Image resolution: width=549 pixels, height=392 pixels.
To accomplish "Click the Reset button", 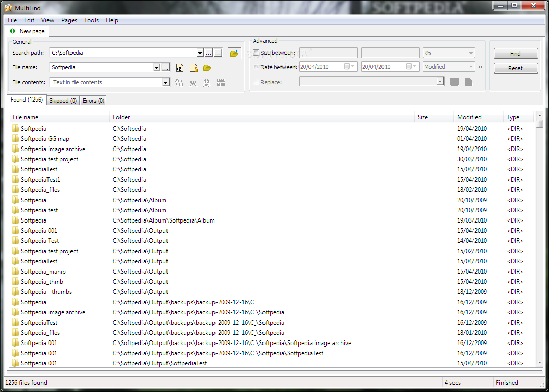I will point(516,68).
